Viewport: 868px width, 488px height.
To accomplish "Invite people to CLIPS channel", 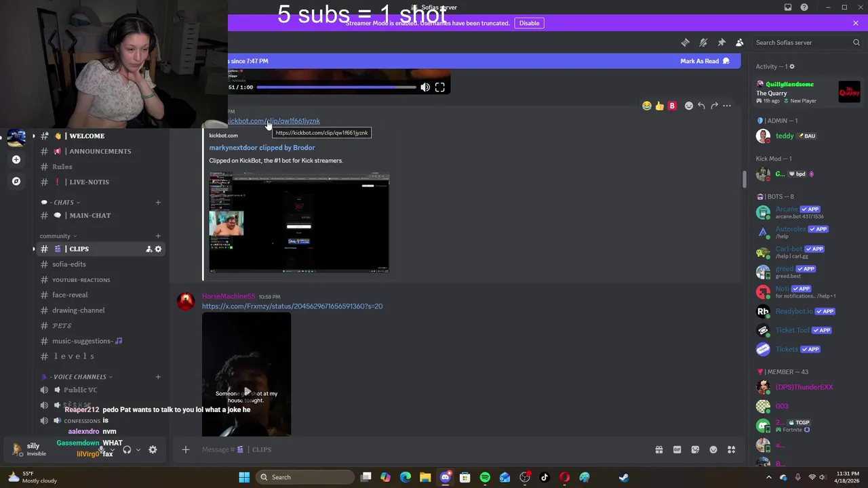I will [149, 249].
